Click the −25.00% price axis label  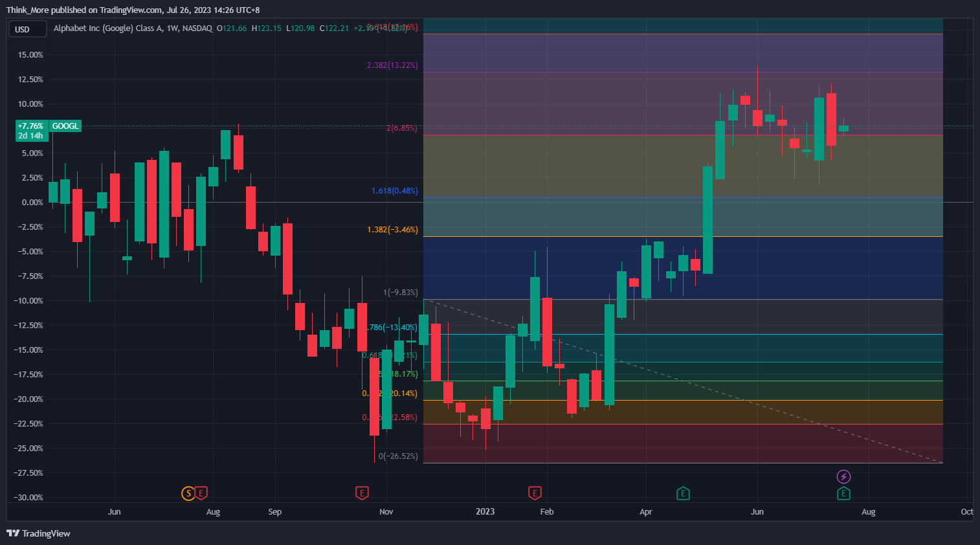[28, 449]
